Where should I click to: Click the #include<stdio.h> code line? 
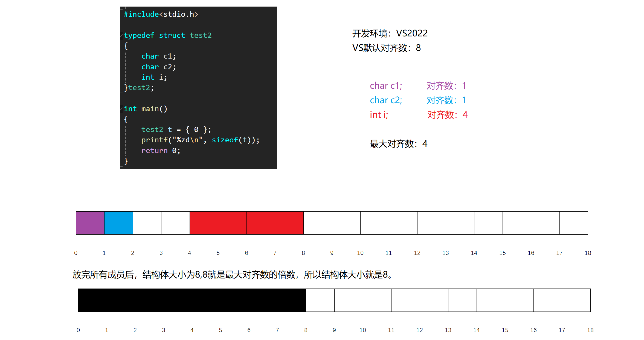pyautogui.click(x=161, y=14)
